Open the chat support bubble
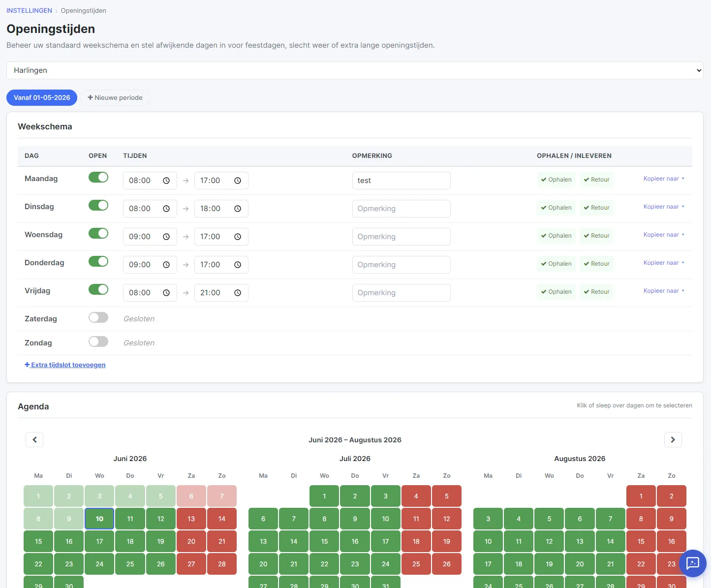The height and width of the screenshot is (588, 711). 692,563
